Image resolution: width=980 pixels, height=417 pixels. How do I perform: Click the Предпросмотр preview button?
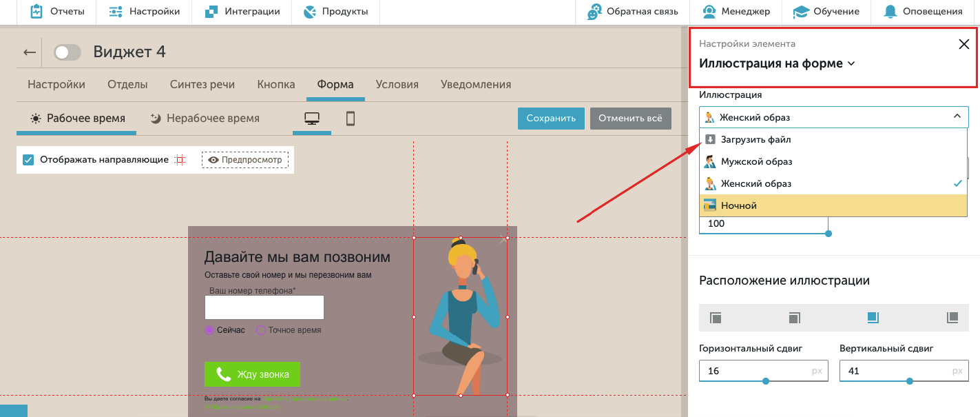coord(245,160)
